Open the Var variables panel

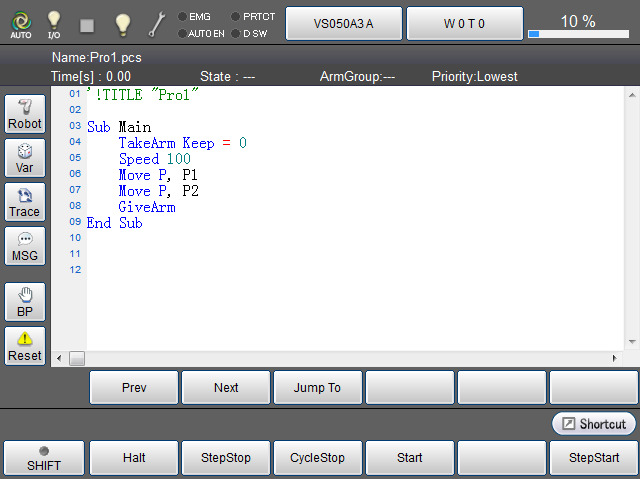click(x=25, y=159)
